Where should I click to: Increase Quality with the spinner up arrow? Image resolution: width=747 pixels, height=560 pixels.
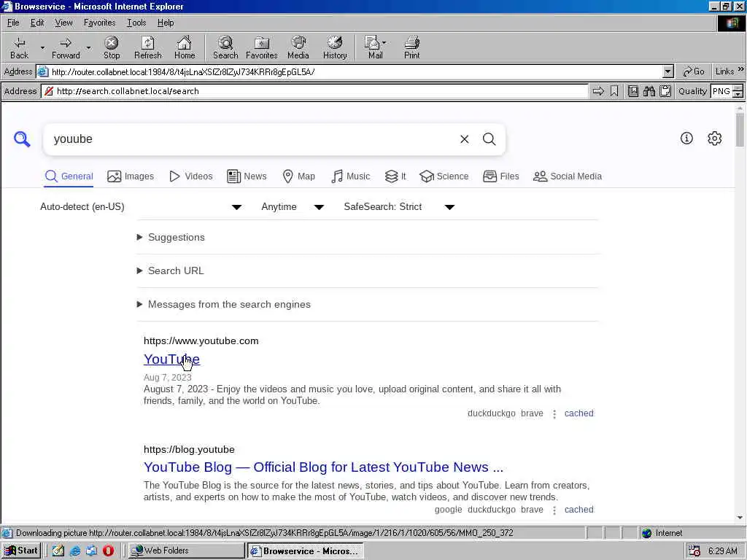tap(738, 87)
